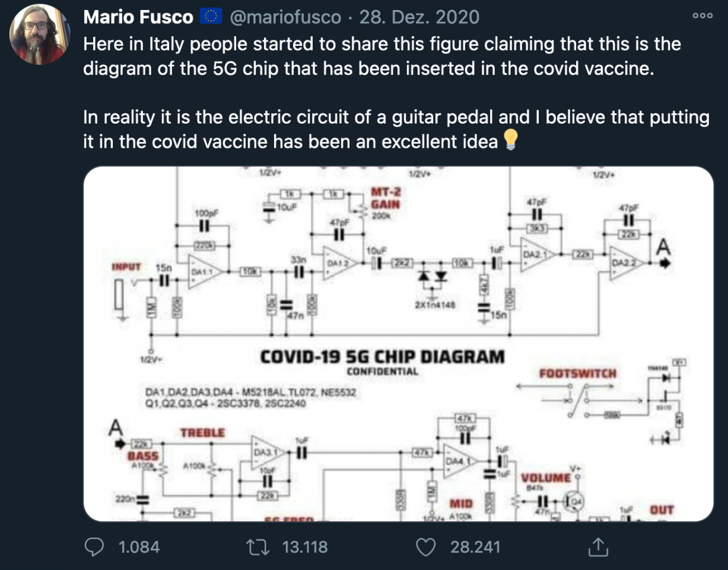Click the light bulb emoji in the tweet
Image resolution: width=728 pixels, height=570 pixels.
click(510, 141)
